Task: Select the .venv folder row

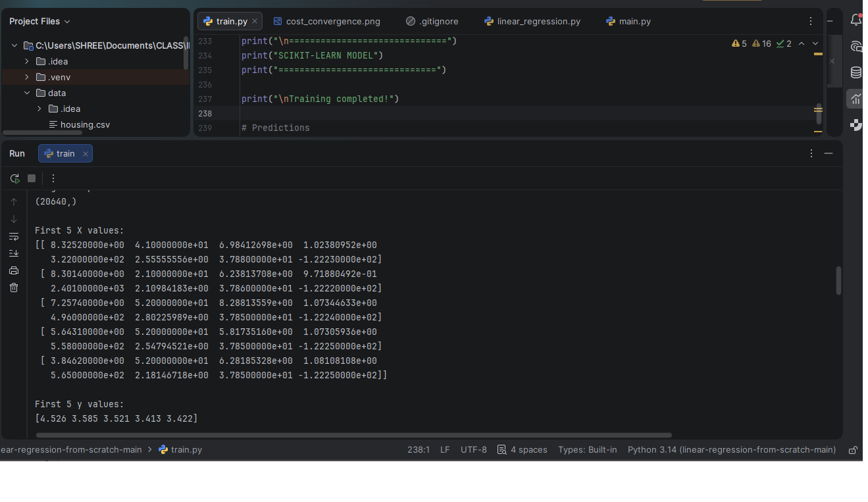Action: click(x=95, y=77)
